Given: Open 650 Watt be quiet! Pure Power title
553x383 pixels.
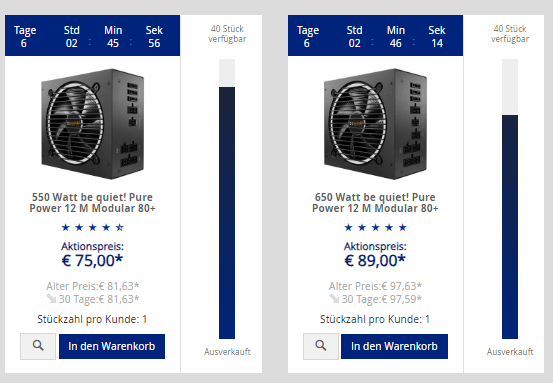Looking at the screenshot, I should pyautogui.click(x=375, y=202).
